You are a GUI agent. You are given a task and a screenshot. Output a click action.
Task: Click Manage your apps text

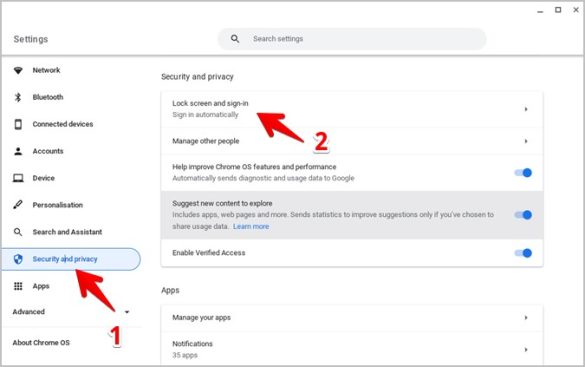tap(201, 318)
